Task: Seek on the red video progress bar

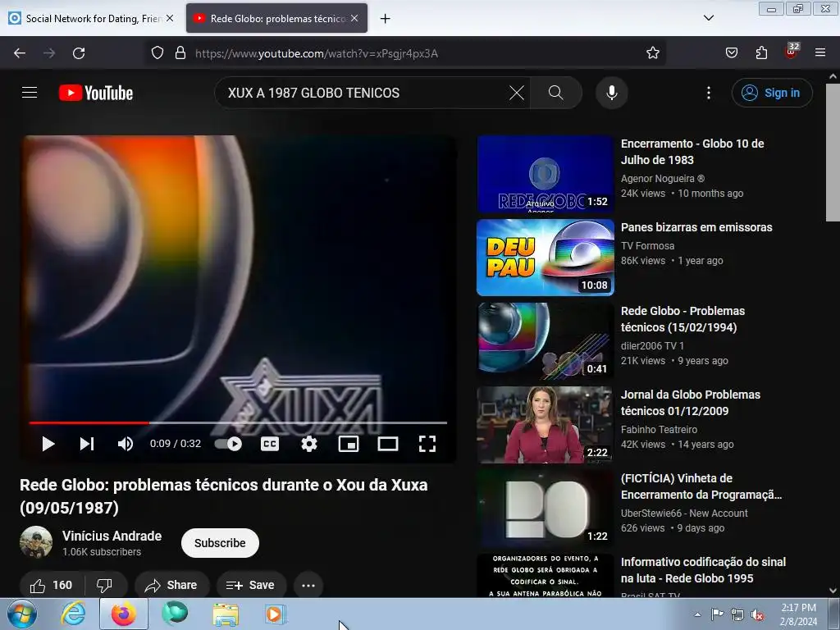Action: (x=238, y=422)
